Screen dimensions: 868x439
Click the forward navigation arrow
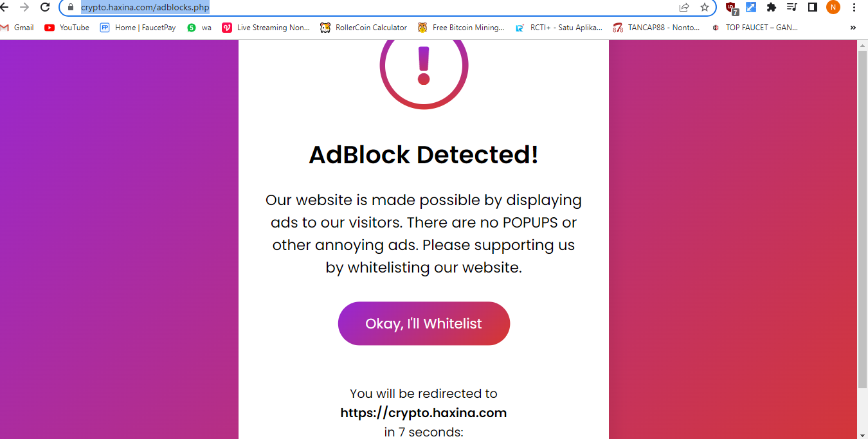pos(26,8)
